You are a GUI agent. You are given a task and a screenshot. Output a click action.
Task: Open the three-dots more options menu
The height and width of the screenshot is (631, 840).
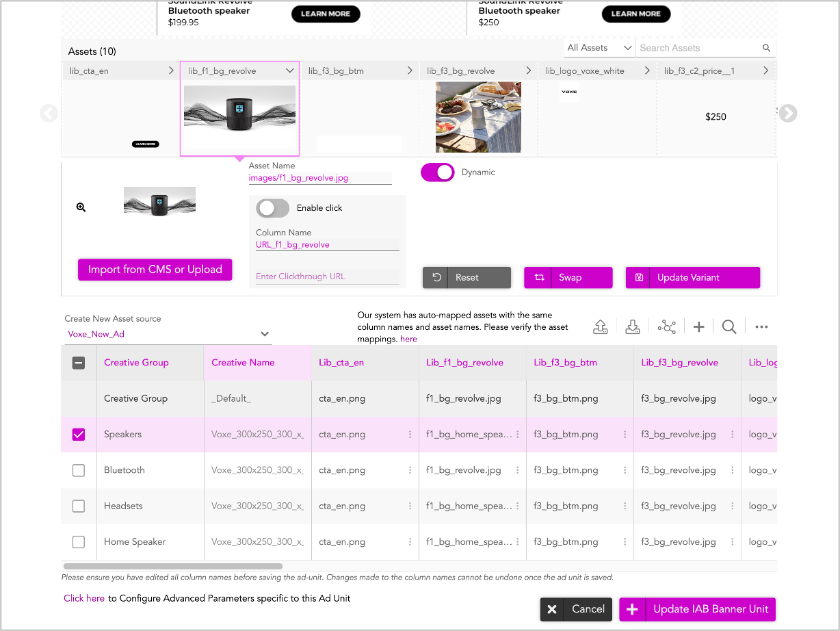[761, 327]
